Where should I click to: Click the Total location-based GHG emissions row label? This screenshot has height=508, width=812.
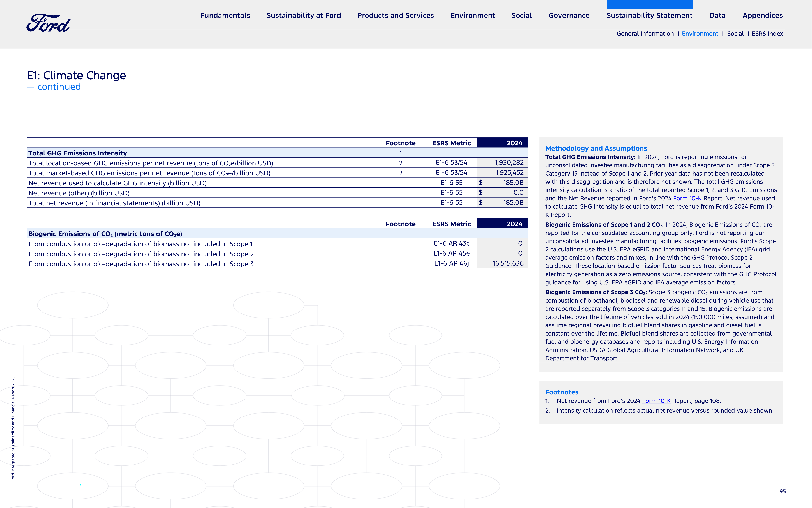(x=151, y=163)
